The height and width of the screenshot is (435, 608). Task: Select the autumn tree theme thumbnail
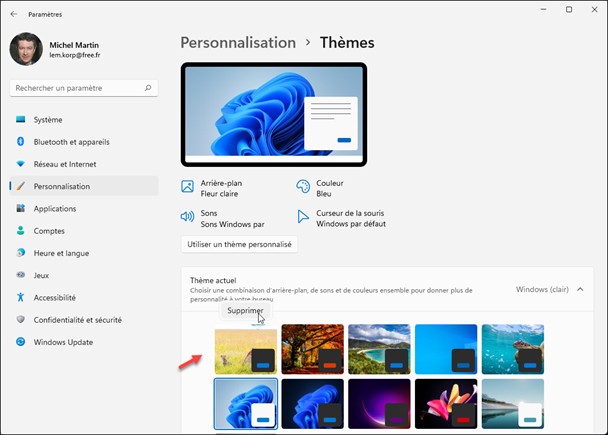313,349
